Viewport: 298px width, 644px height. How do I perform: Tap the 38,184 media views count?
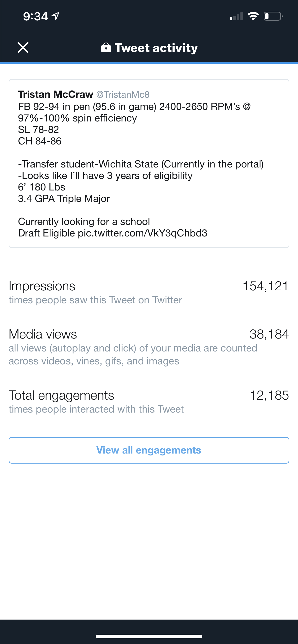pos(269,334)
